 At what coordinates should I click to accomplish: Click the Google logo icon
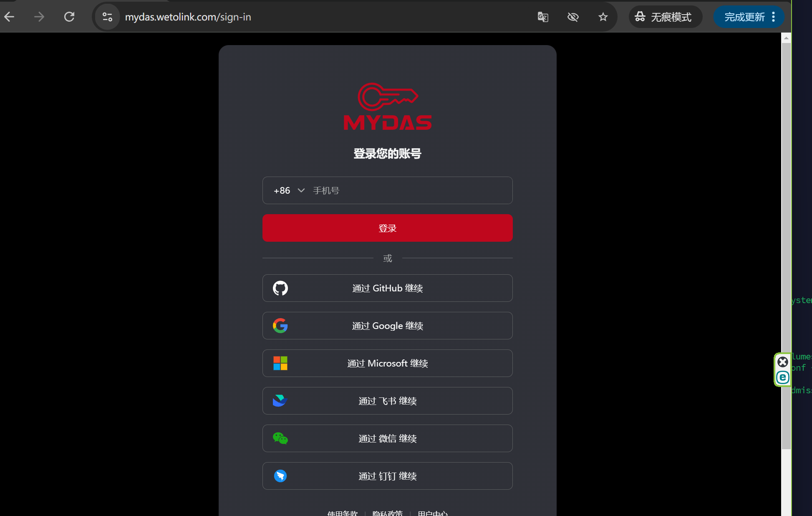(x=280, y=326)
